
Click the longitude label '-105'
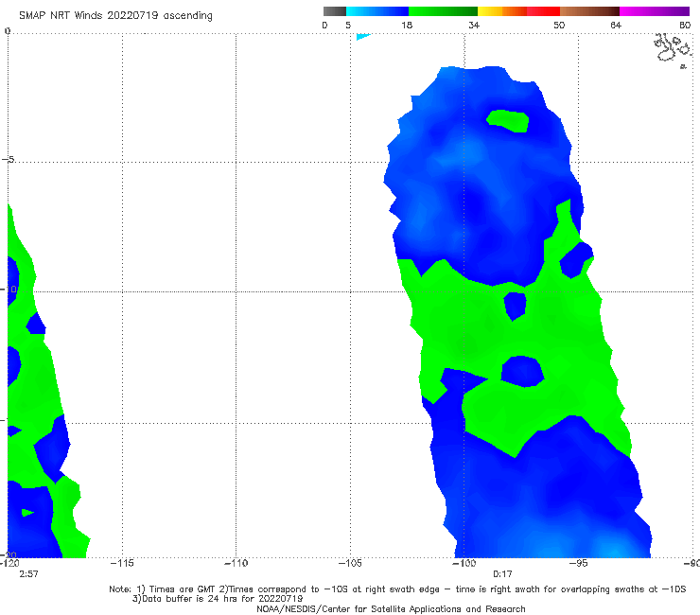(x=350, y=563)
